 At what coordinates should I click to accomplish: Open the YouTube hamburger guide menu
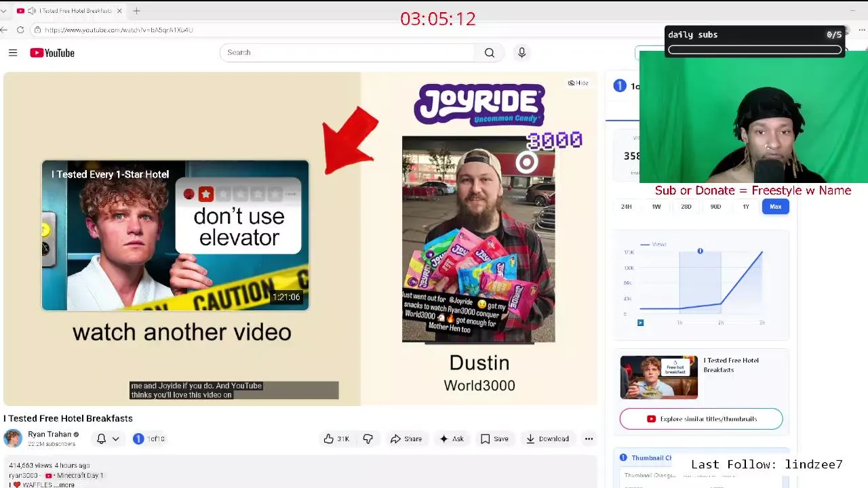click(13, 53)
